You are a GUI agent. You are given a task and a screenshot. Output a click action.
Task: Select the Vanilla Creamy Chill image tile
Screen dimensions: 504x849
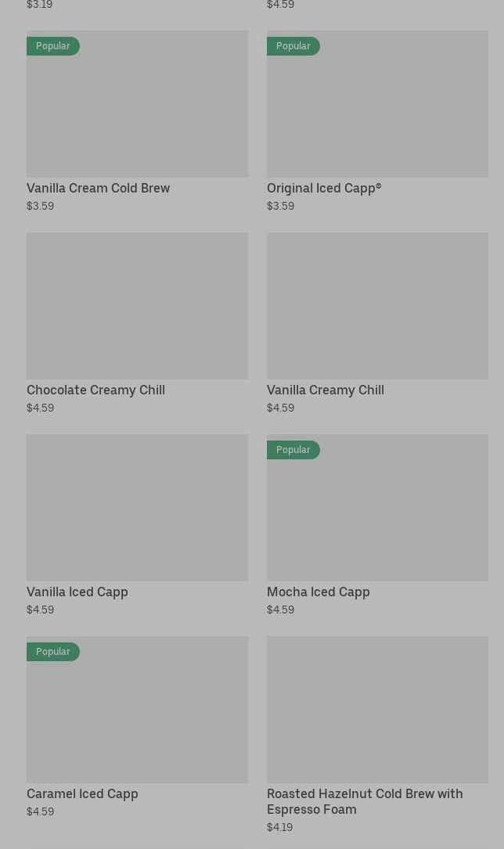coord(377,305)
